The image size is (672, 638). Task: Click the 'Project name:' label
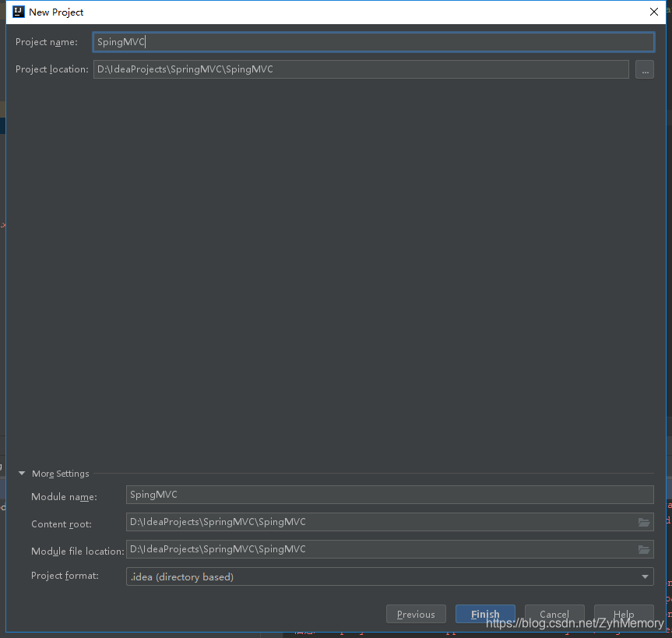click(x=47, y=42)
